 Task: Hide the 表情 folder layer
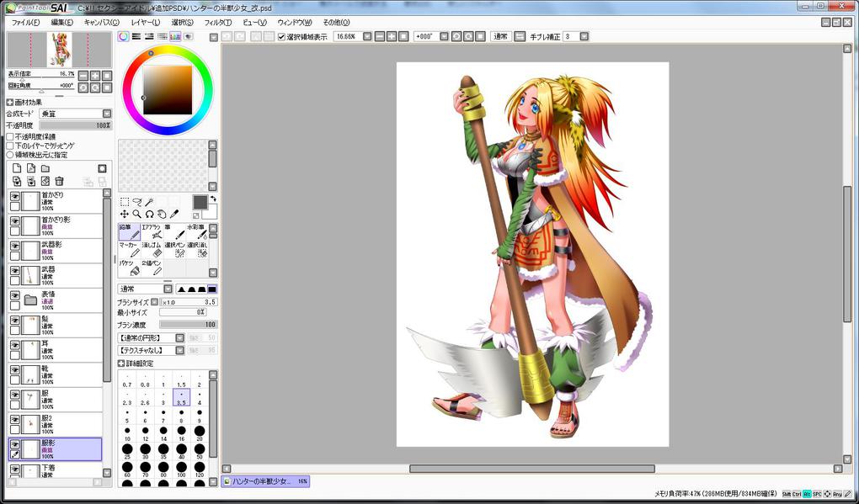tap(15, 295)
